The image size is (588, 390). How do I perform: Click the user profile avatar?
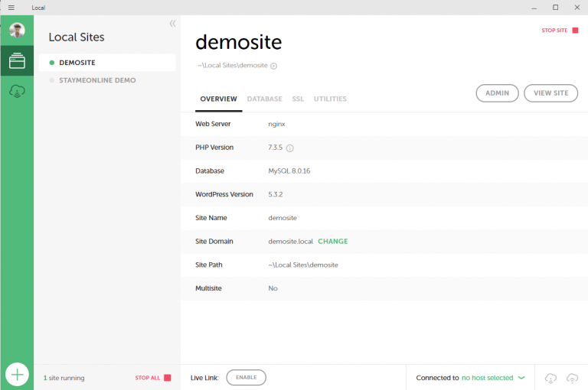tap(17, 31)
